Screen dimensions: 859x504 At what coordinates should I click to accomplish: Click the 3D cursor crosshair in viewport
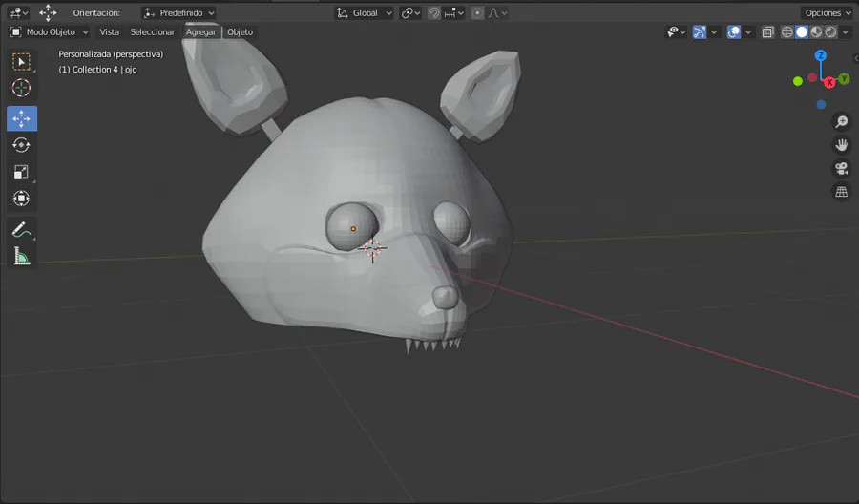coord(372,248)
